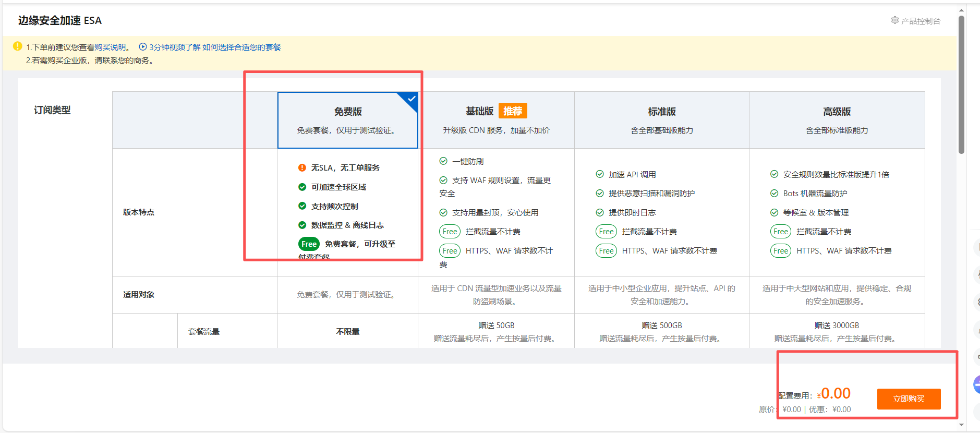980x433 pixels.
Task: Click the check icon beside 安全规则数量比标准版提升1倍
Action: tap(775, 174)
